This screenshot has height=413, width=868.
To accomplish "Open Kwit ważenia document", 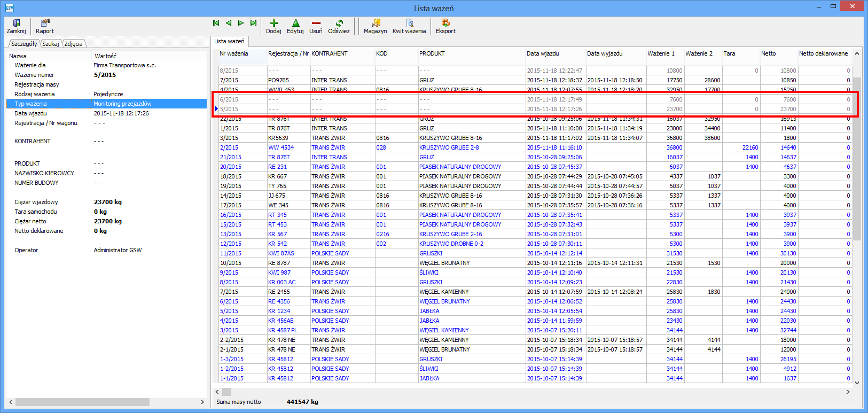I will (x=409, y=23).
